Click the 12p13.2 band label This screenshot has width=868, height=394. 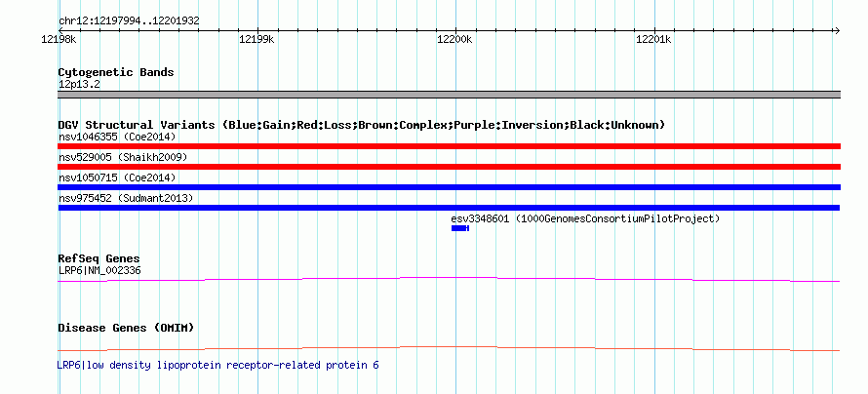[x=79, y=85]
